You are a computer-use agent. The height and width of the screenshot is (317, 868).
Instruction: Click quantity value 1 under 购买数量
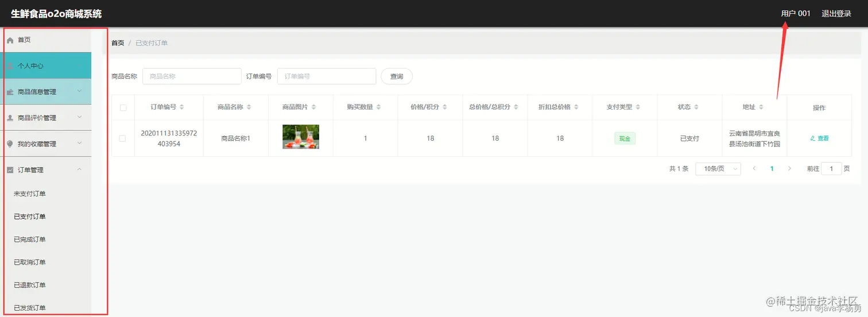click(365, 138)
